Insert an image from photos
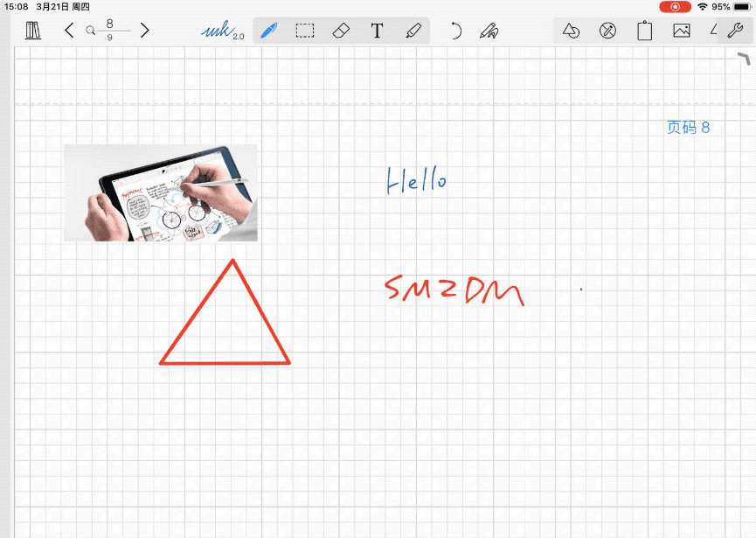The height and width of the screenshot is (538, 756). 681,31
